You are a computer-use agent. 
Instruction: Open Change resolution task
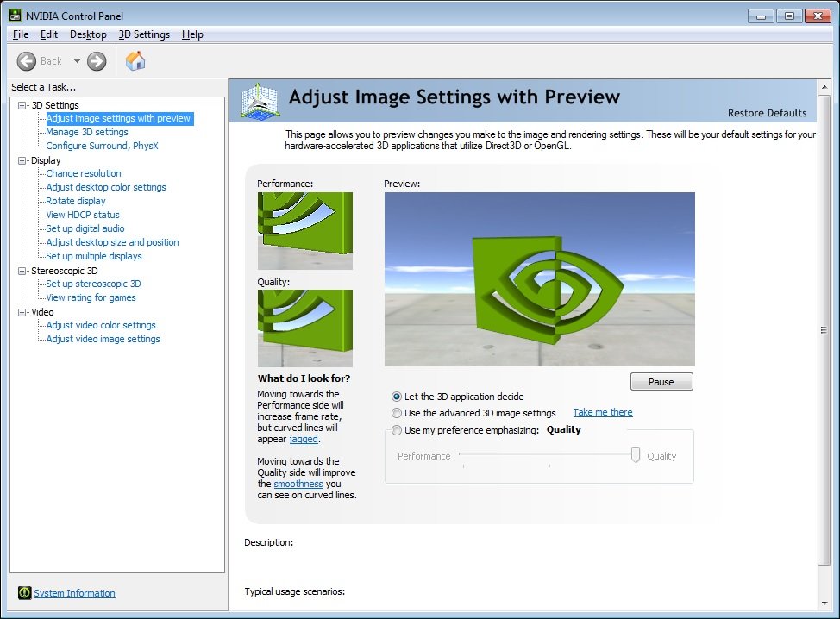pos(84,173)
